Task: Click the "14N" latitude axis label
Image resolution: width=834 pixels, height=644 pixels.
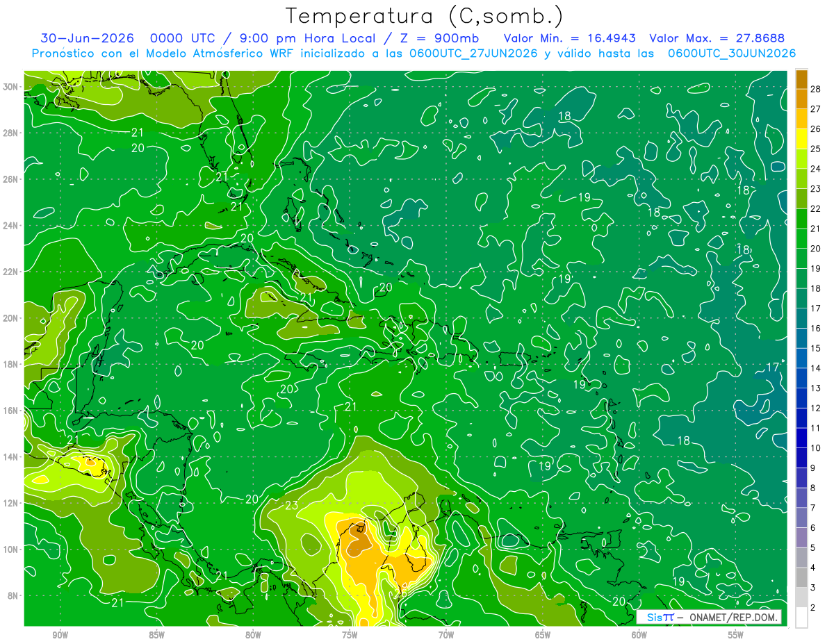Action: pos(11,456)
